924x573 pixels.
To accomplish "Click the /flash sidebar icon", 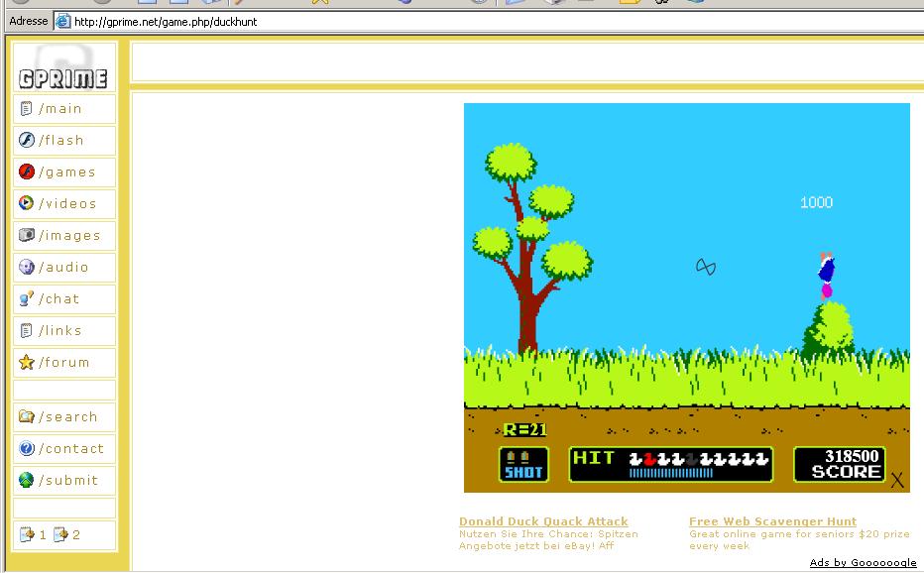I will pos(27,141).
